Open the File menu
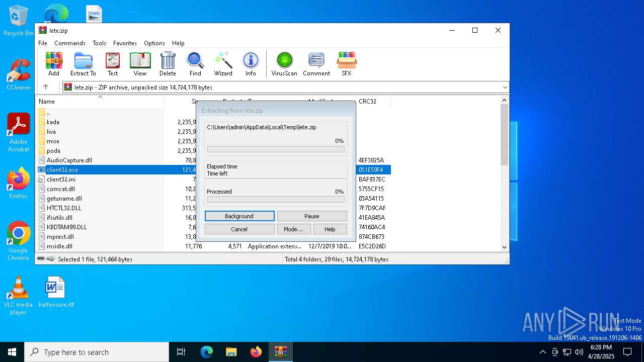 tap(43, 43)
